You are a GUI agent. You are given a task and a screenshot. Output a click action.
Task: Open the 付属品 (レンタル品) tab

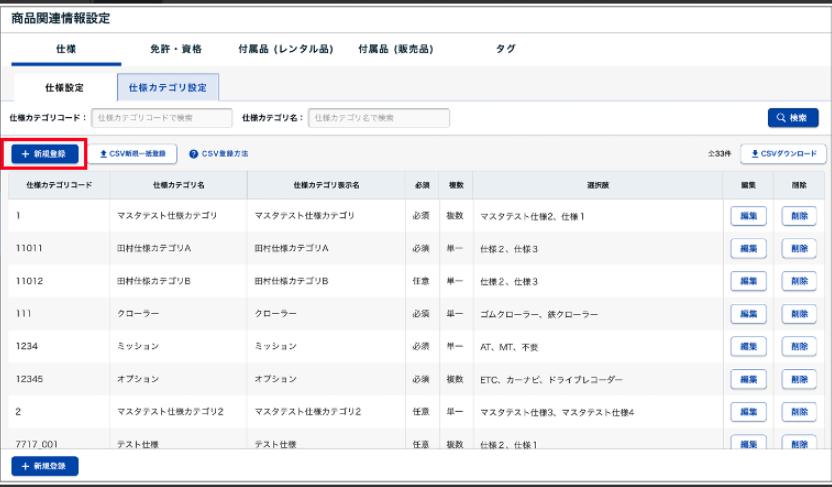coord(286,49)
